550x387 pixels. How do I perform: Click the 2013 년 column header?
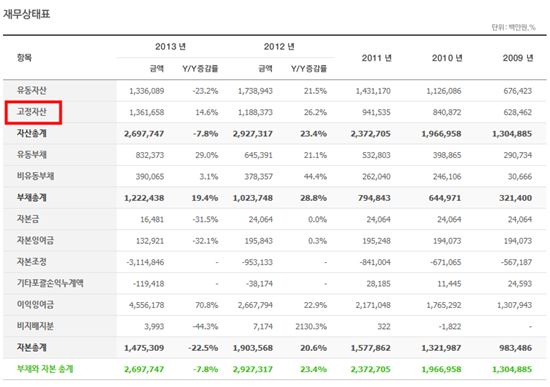click(170, 47)
